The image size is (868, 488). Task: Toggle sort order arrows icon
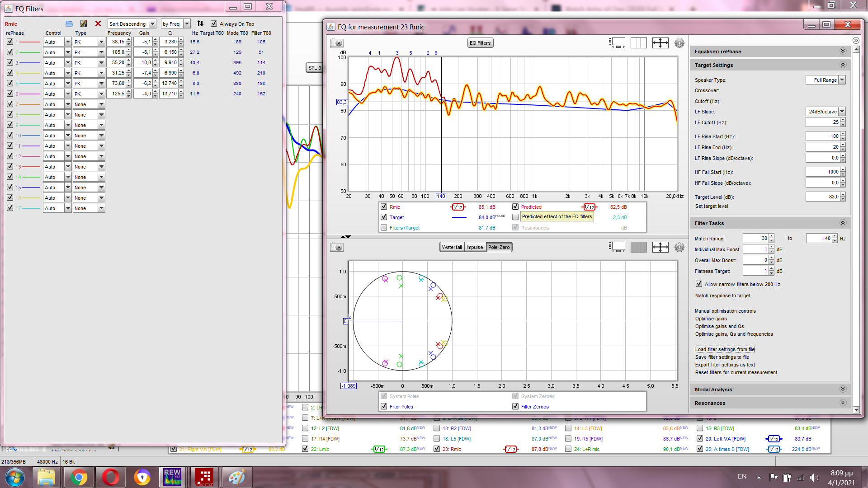[x=200, y=23]
